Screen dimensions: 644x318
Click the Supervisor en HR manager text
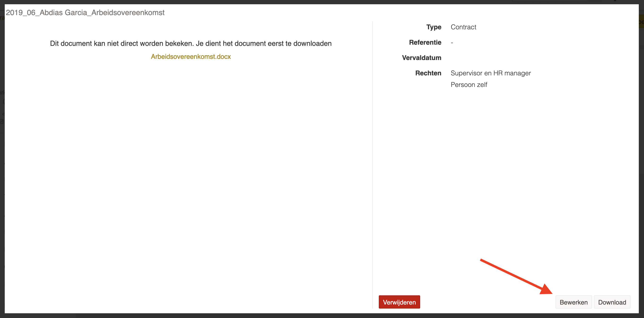(x=491, y=73)
